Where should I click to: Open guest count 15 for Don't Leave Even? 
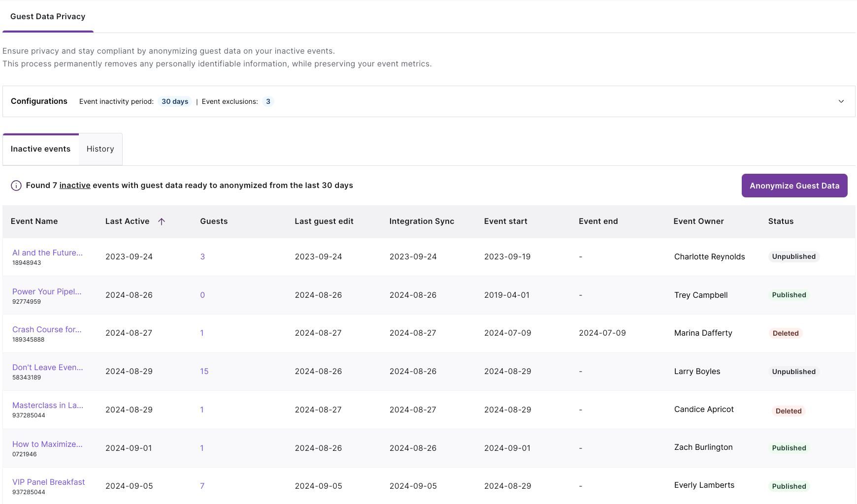204,371
